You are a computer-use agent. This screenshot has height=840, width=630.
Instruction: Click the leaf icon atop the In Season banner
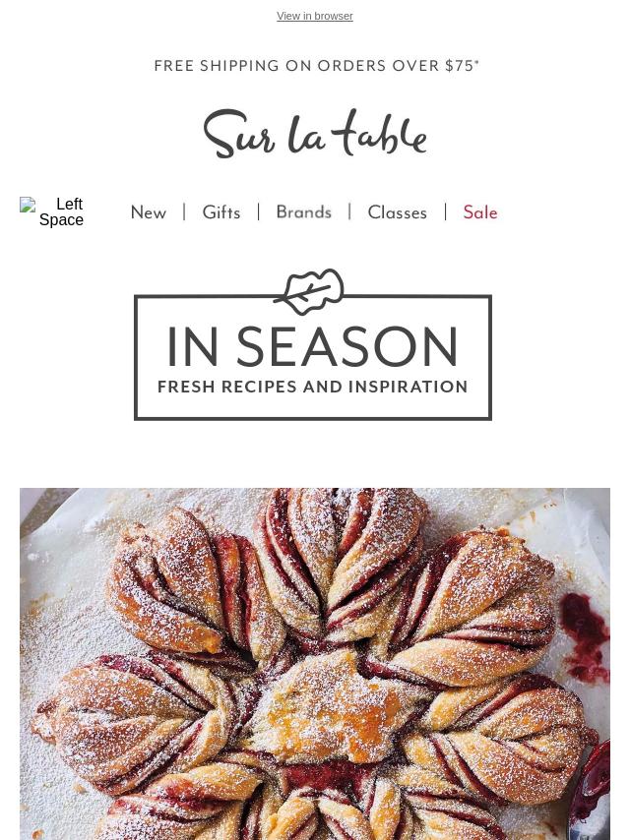[309, 291]
